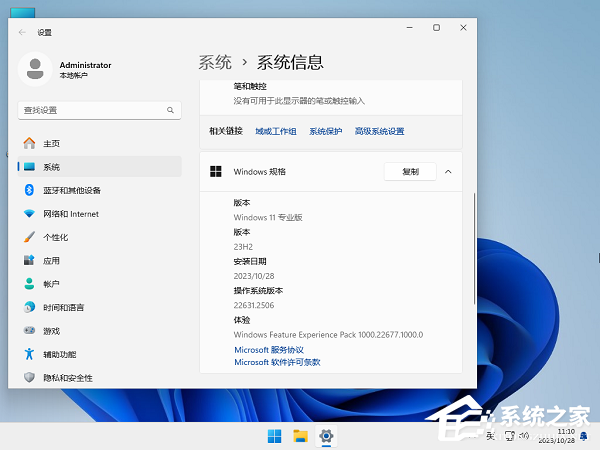Click the 隐私和安全性 shield icon

[29, 378]
